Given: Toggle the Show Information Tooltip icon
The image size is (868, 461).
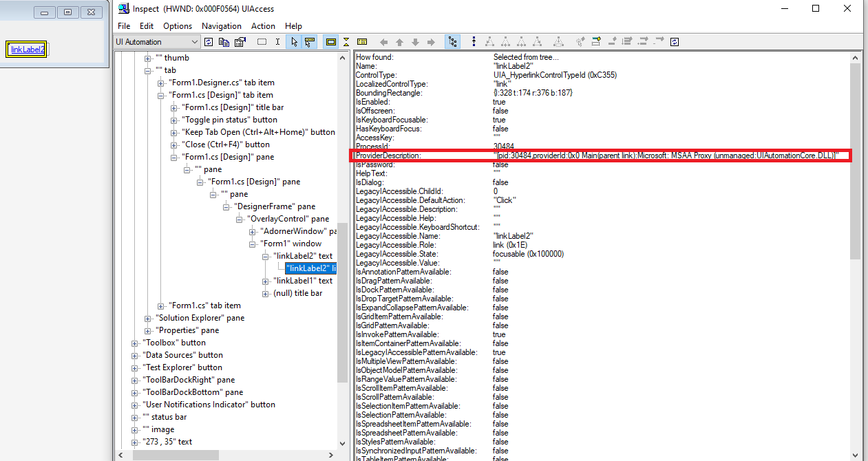Looking at the screenshot, I should (362, 42).
